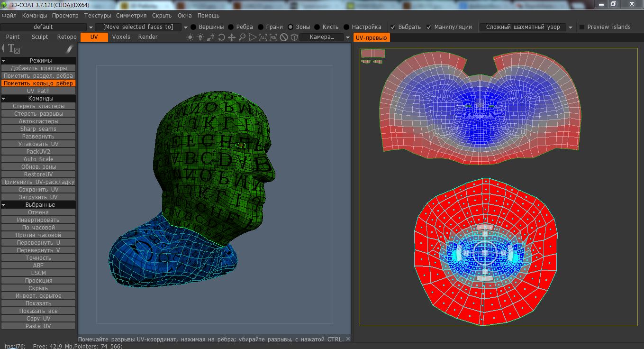Click the 3D cube perspective icon
This screenshot has height=349, width=644.
(x=294, y=37)
